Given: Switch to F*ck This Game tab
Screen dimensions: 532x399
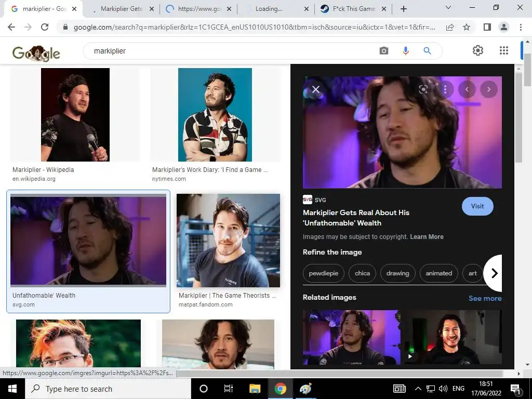Looking at the screenshot, I should click(353, 9).
